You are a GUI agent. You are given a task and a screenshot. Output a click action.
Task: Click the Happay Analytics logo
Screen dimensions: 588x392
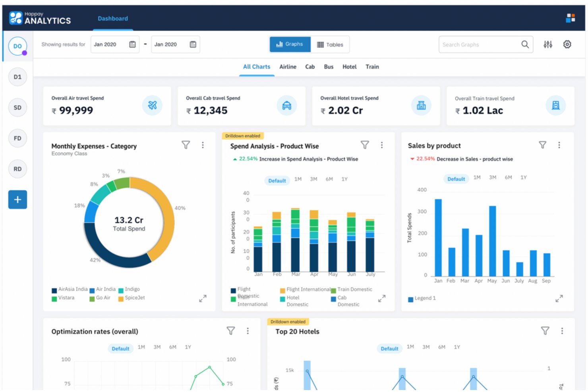click(40, 18)
